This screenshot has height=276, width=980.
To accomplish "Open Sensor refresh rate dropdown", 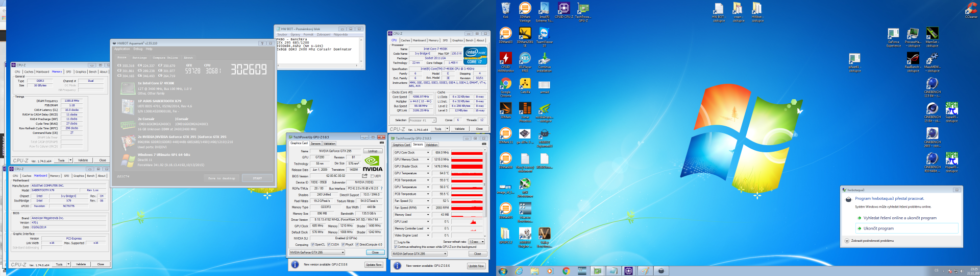I will click(x=476, y=242).
